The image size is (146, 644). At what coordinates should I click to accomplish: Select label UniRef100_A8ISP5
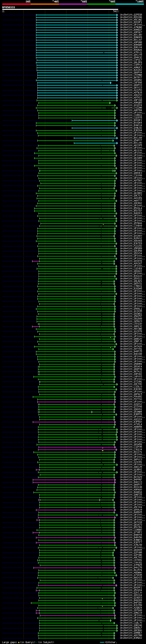[x=131, y=146]
